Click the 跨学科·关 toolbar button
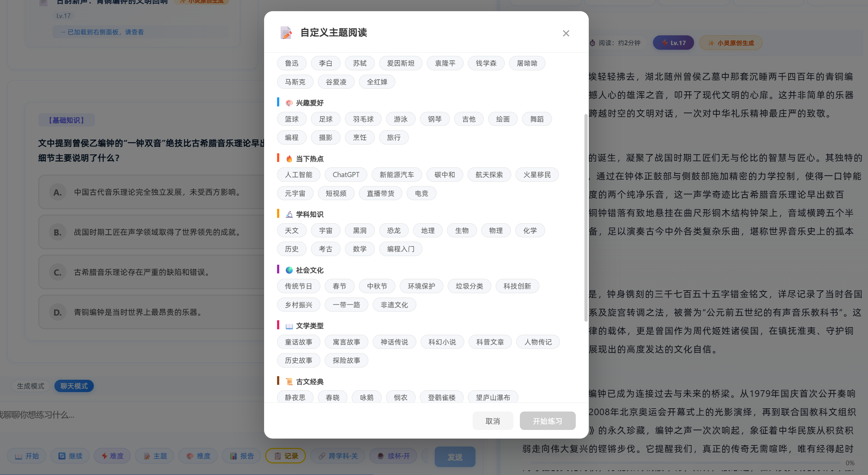Image resolution: width=868 pixels, height=475 pixels. [x=338, y=456]
